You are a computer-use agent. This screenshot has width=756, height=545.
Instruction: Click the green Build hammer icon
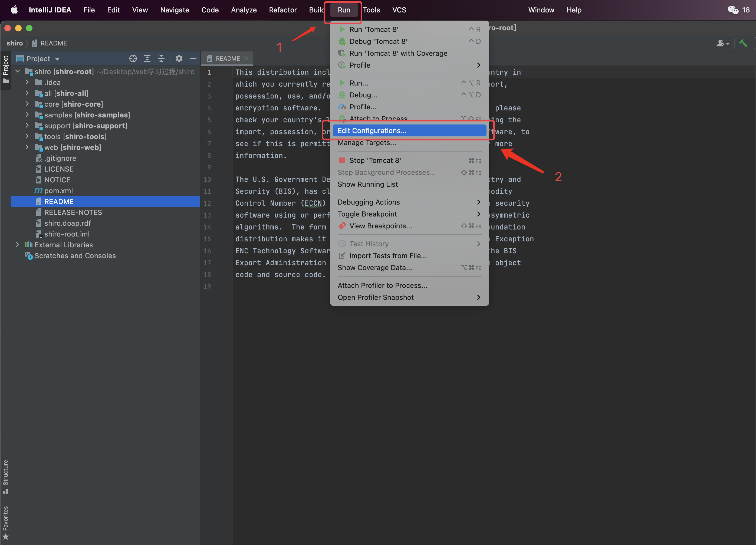743,43
